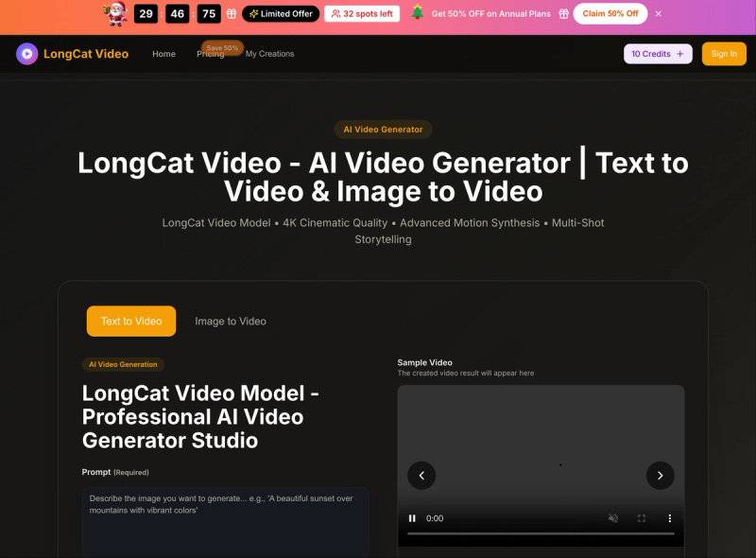Image resolution: width=756 pixels, height=558 pixels.
Task: Click the Santa Claus icon in the banner
Action: click(112, 13)
